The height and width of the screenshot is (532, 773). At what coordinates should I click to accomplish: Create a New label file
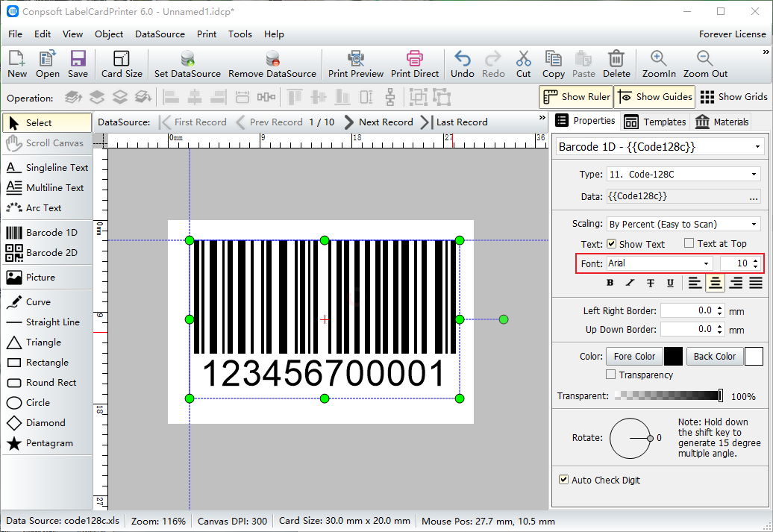[x=17, y=64]
